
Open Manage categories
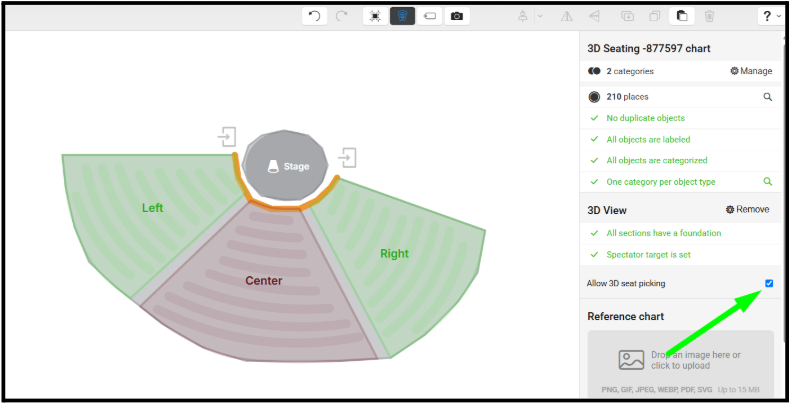pos(751,71)
